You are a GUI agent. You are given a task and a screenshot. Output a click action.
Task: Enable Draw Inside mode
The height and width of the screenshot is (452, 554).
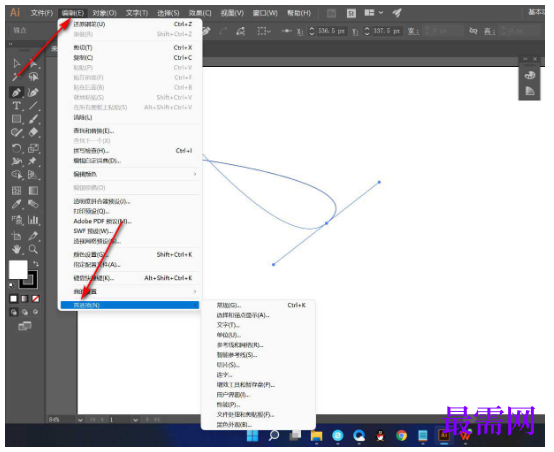point(35,312)
